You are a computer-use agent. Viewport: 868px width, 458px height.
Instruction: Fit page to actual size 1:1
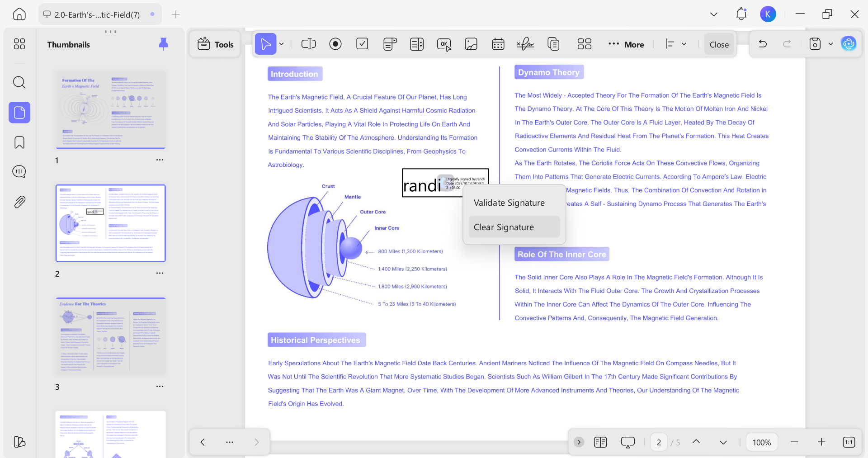[x=849, y=442]
